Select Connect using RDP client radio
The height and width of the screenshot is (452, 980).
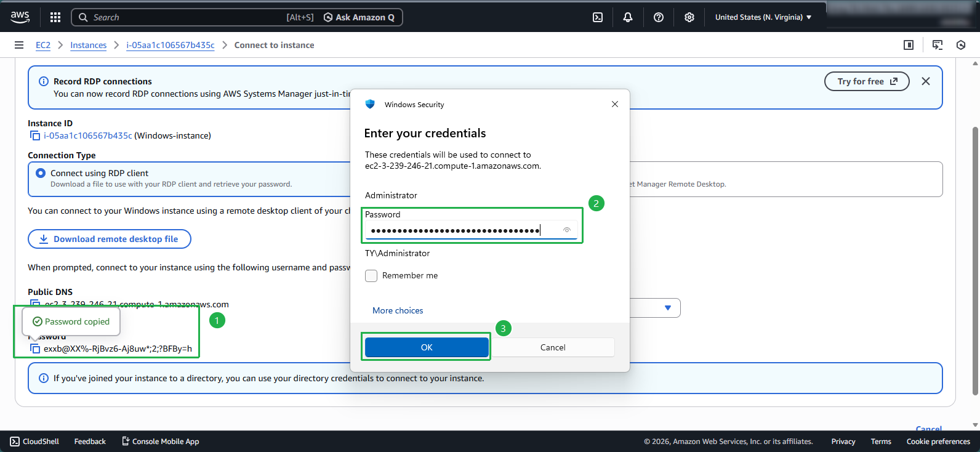[41, 173]
